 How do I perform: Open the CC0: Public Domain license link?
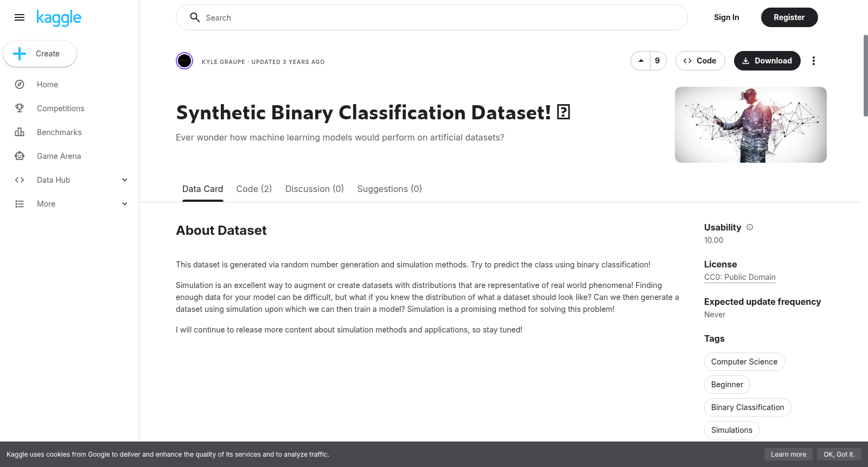(740, 277)
